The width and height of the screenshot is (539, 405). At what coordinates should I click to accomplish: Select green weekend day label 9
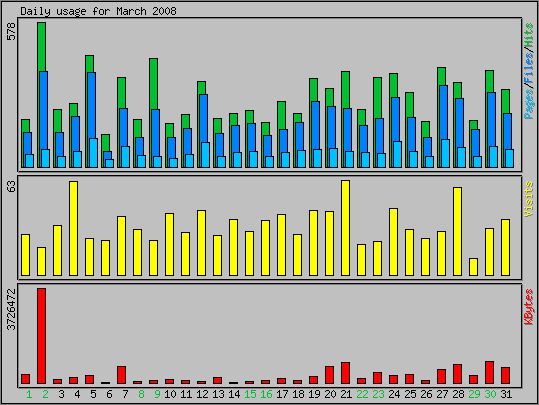pos(157,394)
